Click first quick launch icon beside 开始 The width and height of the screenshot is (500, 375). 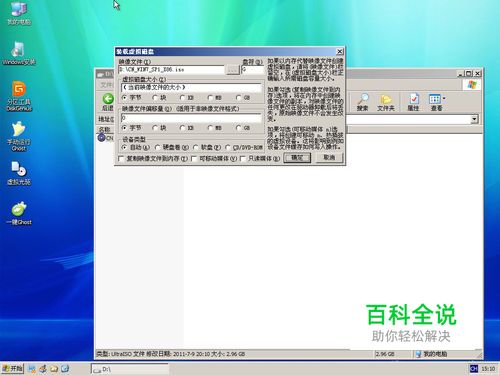click(x=32, y=368)
